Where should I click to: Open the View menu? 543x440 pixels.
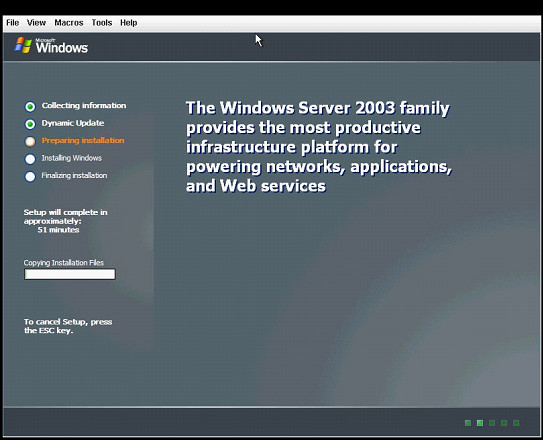(x=36, y=23)
